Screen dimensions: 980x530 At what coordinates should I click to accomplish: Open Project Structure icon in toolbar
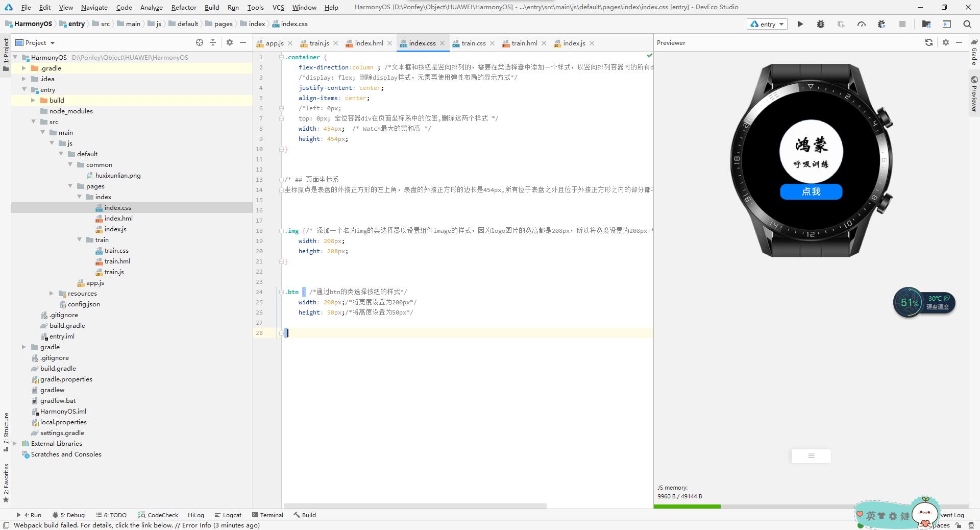pyautogui.click(x=926, y=24)
